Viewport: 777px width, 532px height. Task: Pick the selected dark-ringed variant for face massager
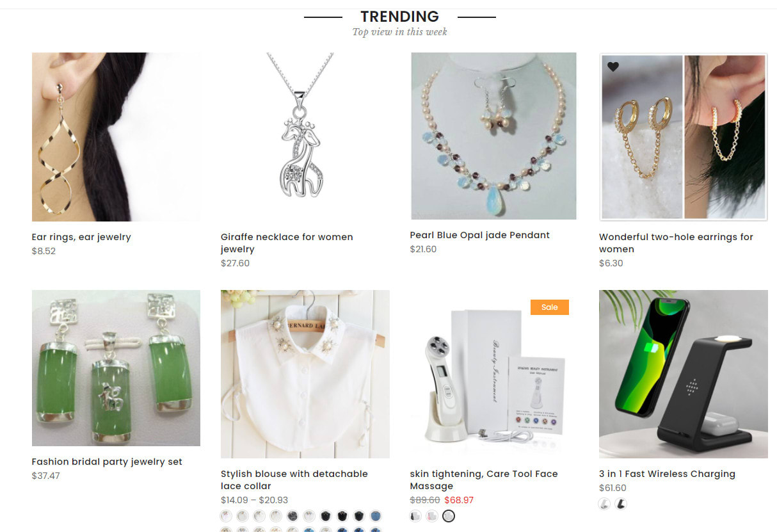tap(448, 516)
